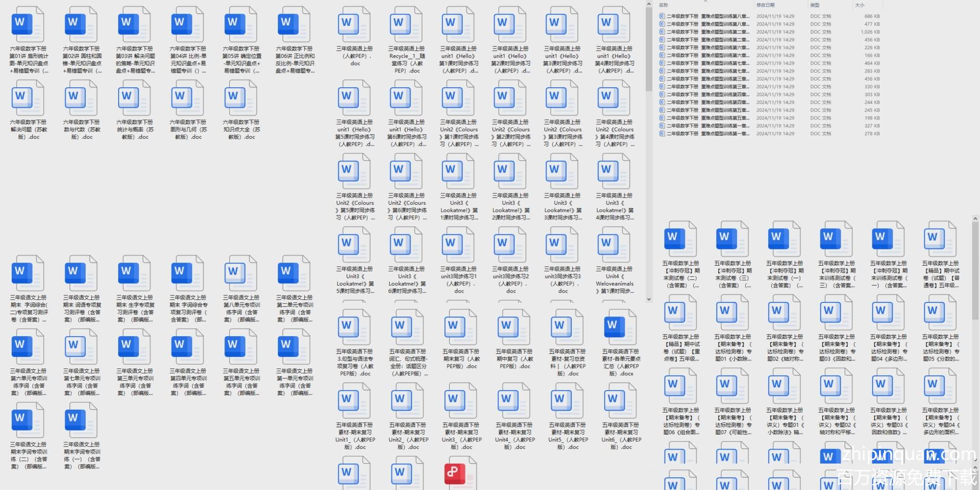
Task: Select 三年级语文上册 期末 生字专项复习测评卷
Action: click(x=135, y=289)
